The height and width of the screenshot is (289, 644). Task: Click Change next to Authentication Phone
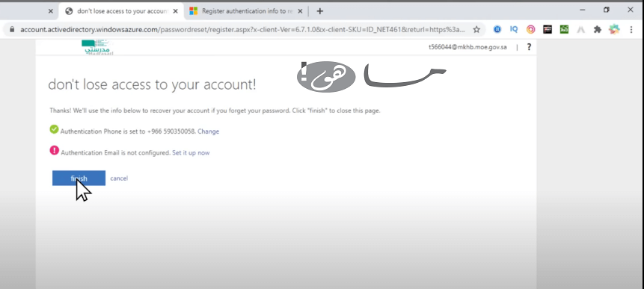208,131
